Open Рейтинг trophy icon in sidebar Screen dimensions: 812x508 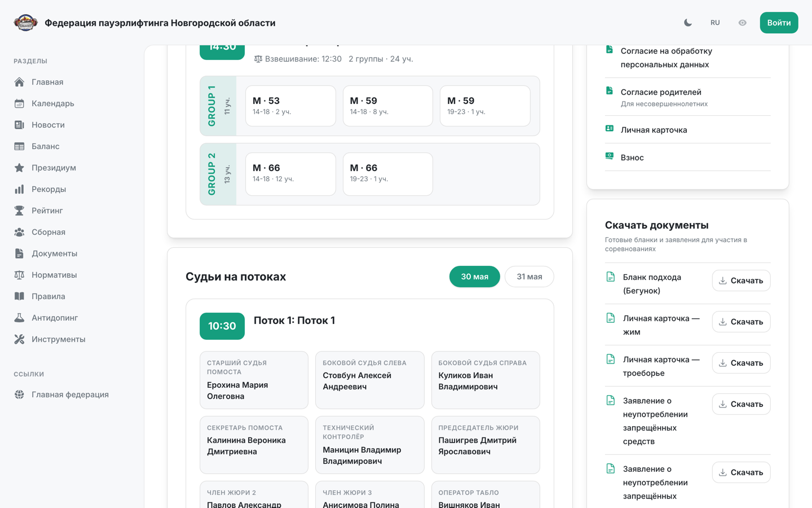19,211
